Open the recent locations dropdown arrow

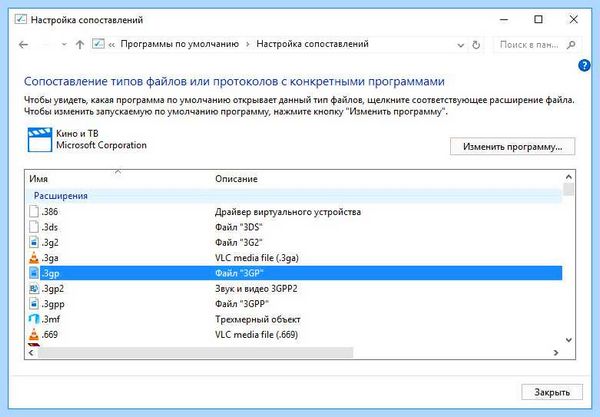tap(64, 45)
